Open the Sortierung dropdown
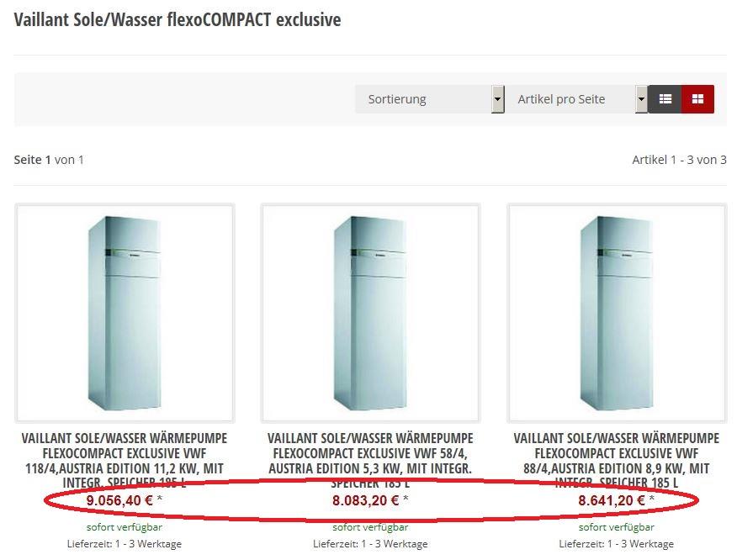Image resolution: width=737 pixels, height=560 pixels. click(430, 99)
